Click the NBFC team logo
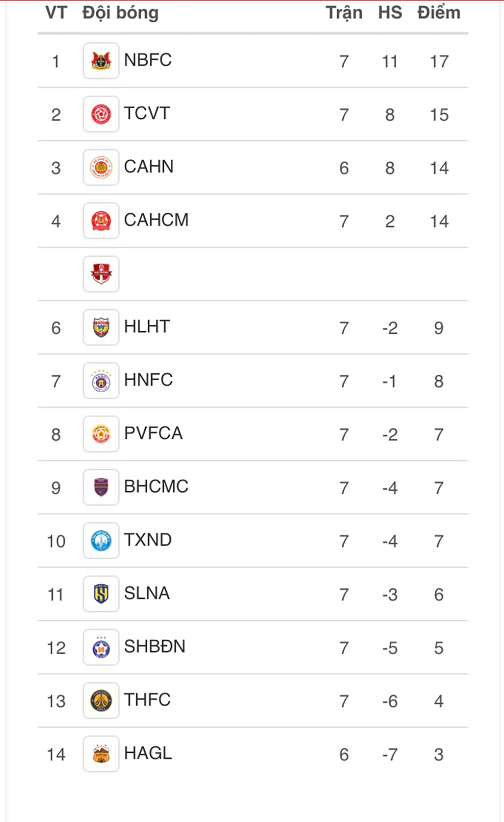504x822 pixels. pyautogui.click(x=101, y=61)
